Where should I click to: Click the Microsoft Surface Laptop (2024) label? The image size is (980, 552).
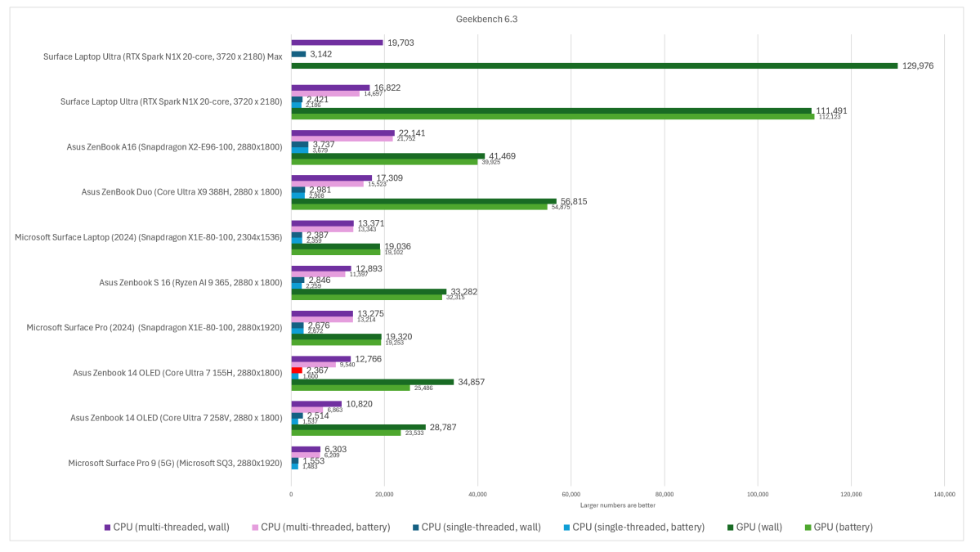[149, 237]
